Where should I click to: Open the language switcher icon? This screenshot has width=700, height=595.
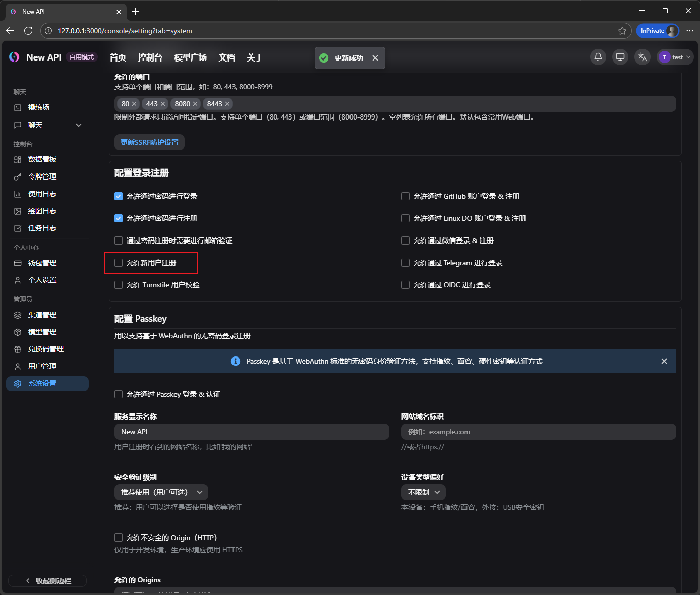pos(642,57)
